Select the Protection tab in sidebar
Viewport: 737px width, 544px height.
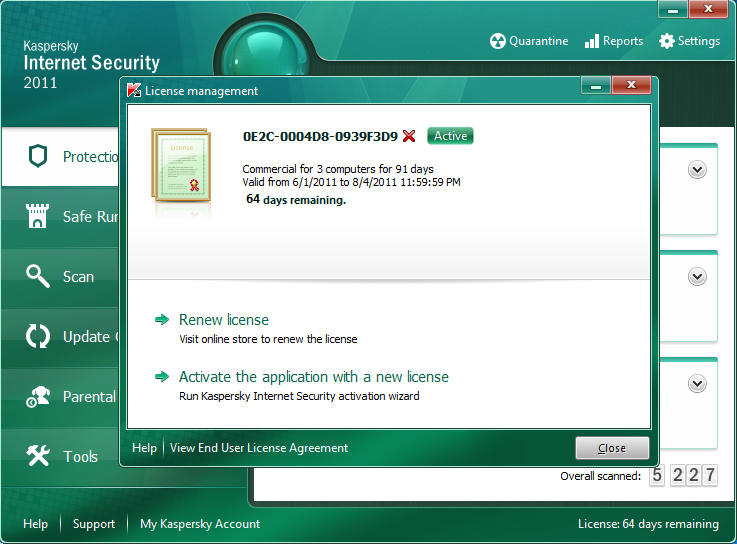point(60,157)
